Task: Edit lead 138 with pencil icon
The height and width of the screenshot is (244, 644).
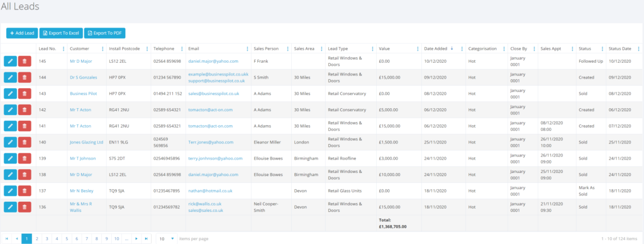Action: coord(10,175)
